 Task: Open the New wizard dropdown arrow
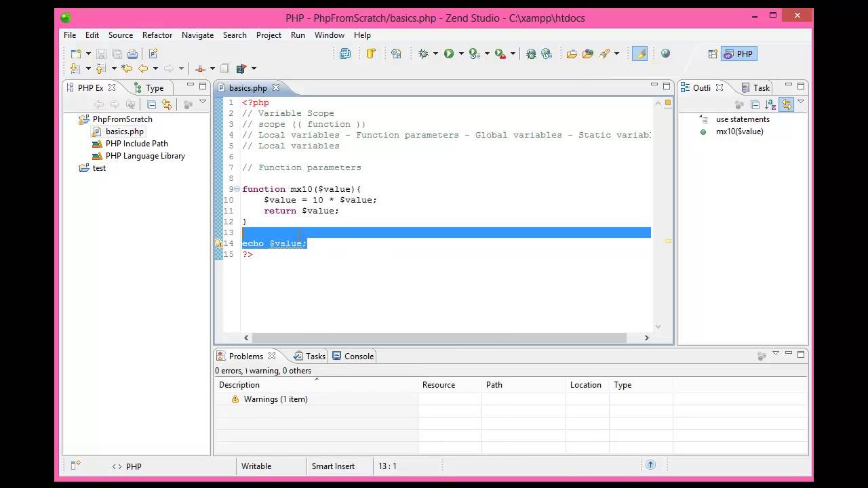tap(88, 54)
